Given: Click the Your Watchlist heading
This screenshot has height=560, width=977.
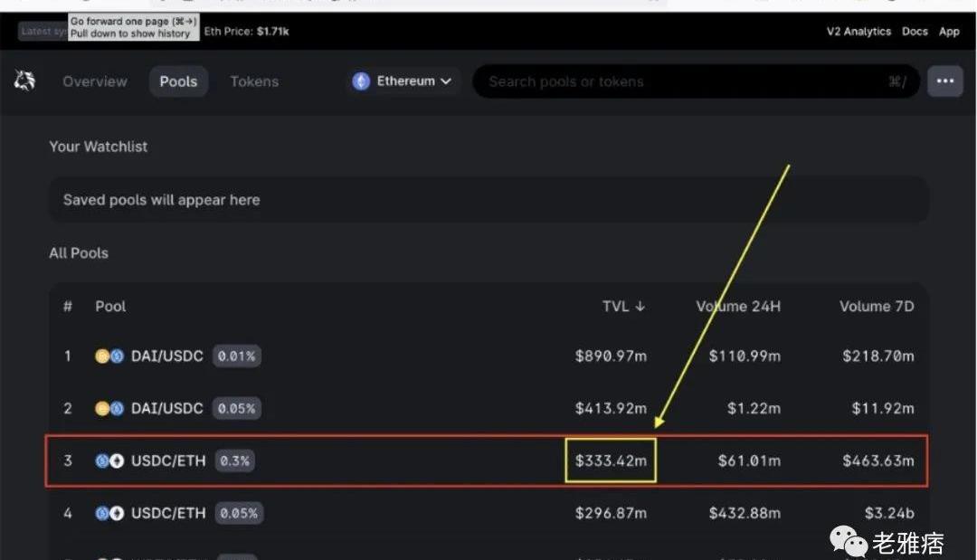Looking at the screenshot, I should (x=99, y=147).
